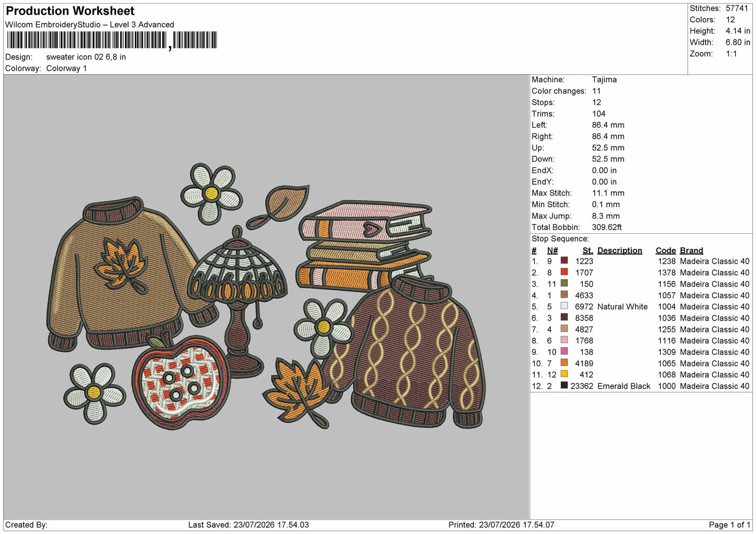Click design name 'sweater icon 02 6,8 in'
756x534 pixels.
[x=86, y=57]
